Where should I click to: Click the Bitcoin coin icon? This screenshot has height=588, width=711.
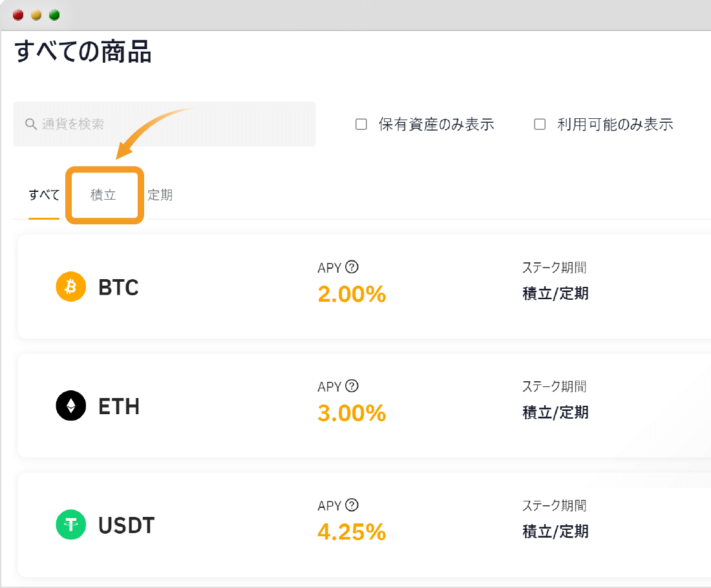click(x=71, y=287)
